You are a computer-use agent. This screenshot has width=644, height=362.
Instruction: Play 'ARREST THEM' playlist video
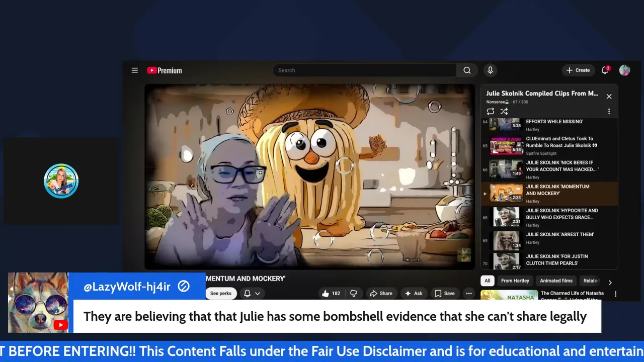tap(549, 241)
